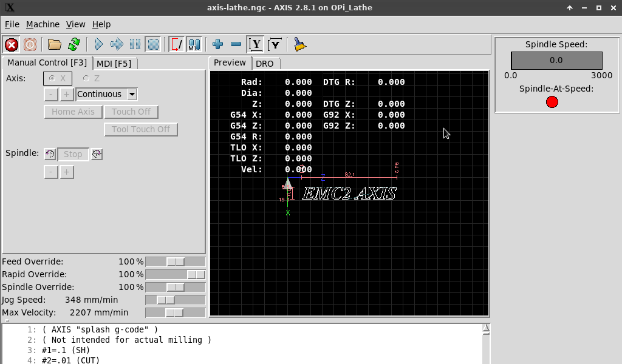622x364 pixels.
Task: Open the Machine menu
Action: pyautogui.click(x=43, y=24)
